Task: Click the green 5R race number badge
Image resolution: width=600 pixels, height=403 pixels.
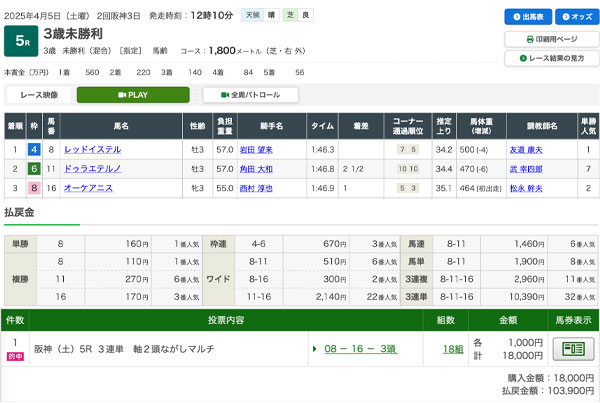Action: tap(19, 40)
